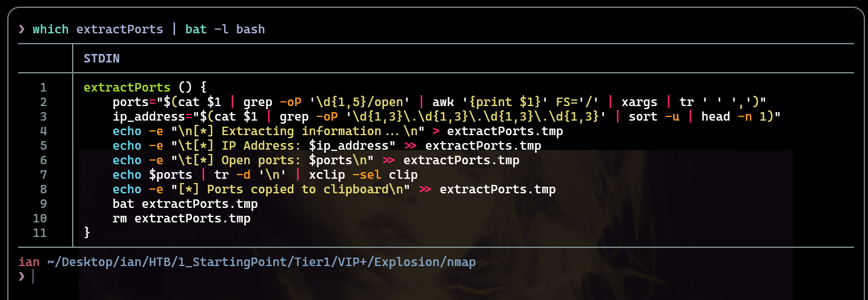This screenshot has width=868, height=300.
Task: Click the STDIN header label
Action: [x=102, y=59]
